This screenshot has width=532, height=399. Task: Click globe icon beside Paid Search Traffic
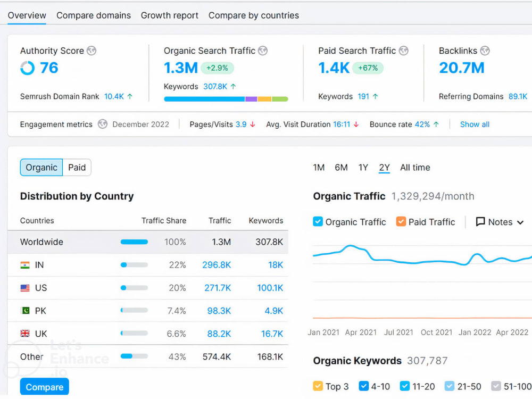pos(403,51)
